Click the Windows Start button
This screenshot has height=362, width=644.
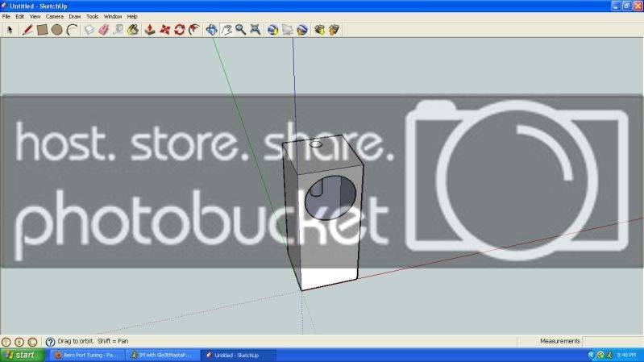click(23, 355)
